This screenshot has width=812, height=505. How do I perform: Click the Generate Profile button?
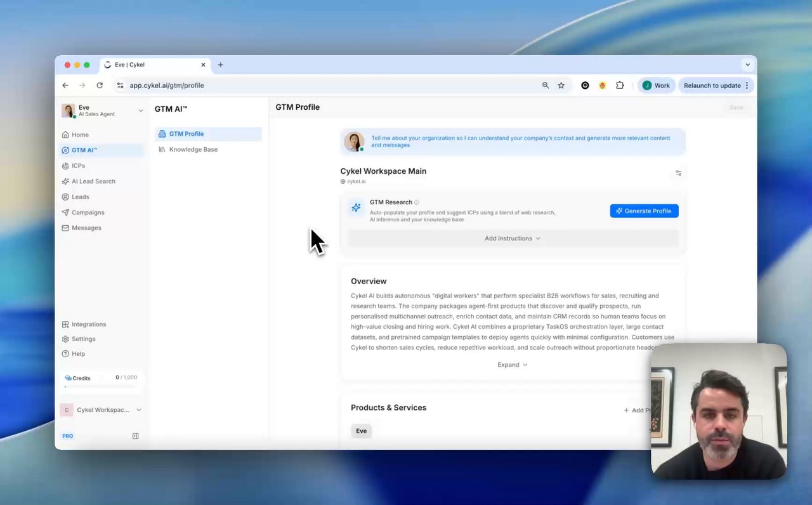[x=644, y=211]
